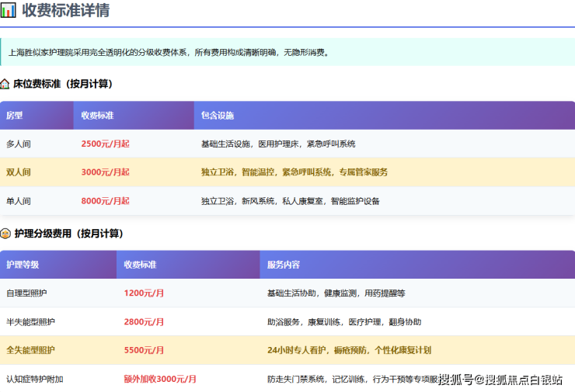
Task: Select the 多人间 room type cell
Action: [19, 144]
